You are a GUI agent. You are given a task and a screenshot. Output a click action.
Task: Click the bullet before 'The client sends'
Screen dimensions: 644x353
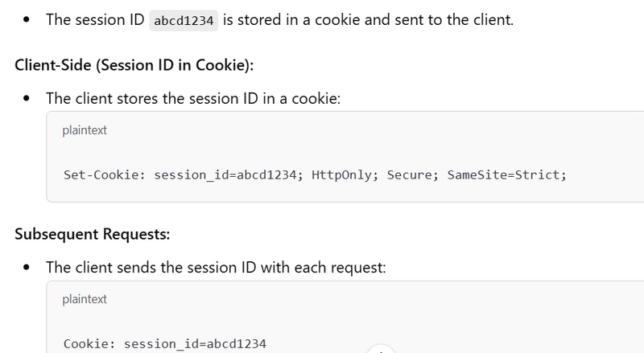click(27, 268)
